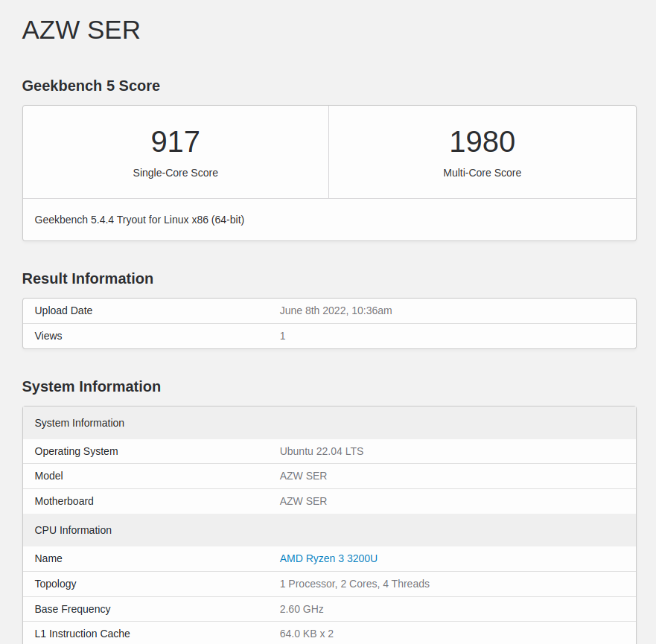Select the Multi-Core Score label
The width and height of the screenshot is (656, 644).
coord(482,173)
